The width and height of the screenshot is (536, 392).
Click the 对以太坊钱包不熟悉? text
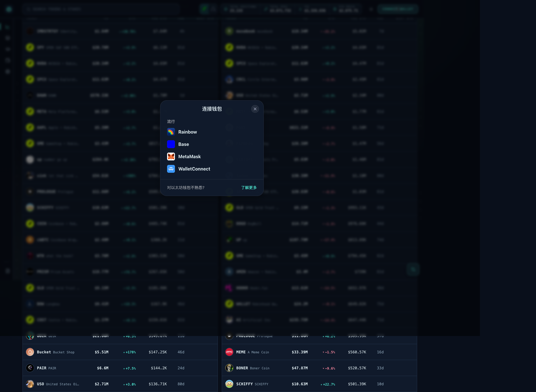click(186, 188)
